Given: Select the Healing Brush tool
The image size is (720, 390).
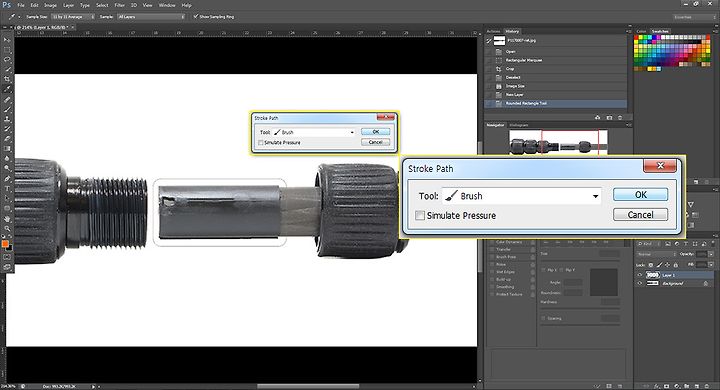Looking at the screenshot, I should pyautogui.click(x=7, y=99).
